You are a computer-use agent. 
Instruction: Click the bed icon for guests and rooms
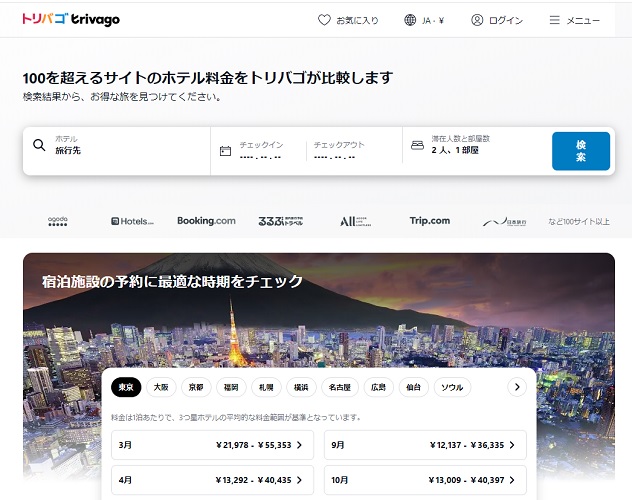(418, 145)
